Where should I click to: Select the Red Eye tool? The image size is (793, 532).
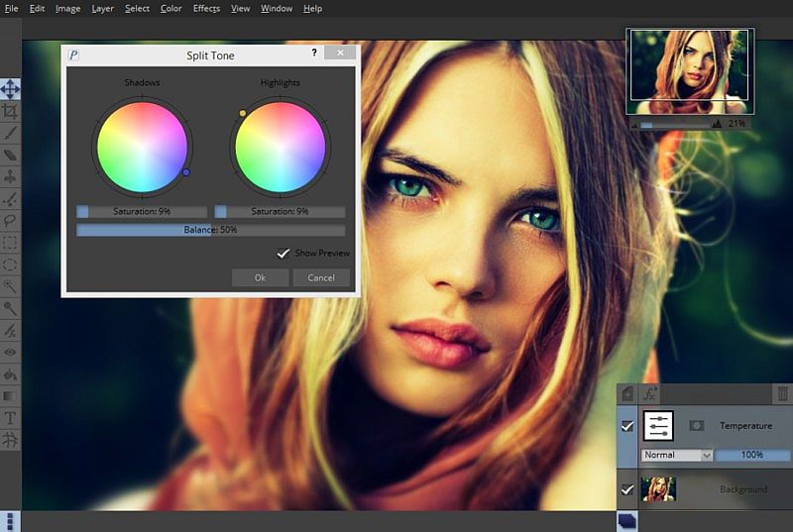click(x=10, y=353)
